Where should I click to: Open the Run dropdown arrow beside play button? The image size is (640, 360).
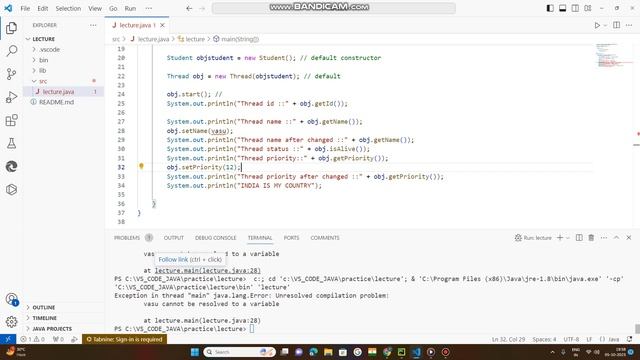605,25
